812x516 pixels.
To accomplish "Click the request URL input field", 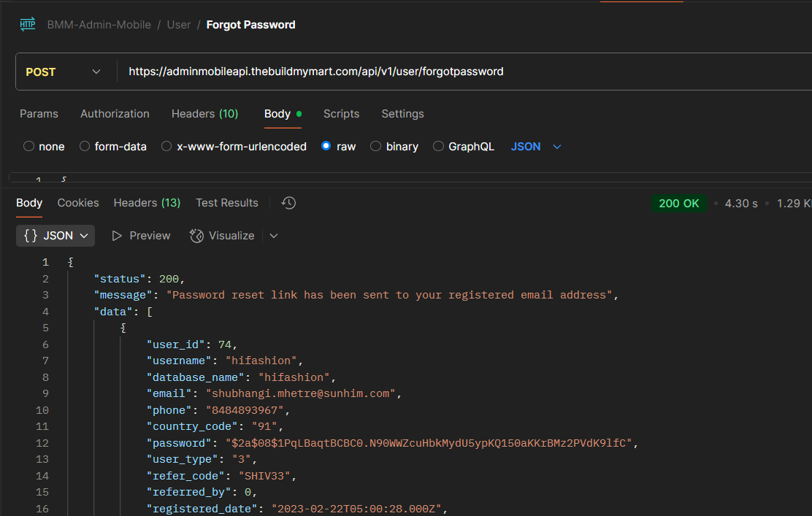I will pyautogui.click(x=465, y=72).
